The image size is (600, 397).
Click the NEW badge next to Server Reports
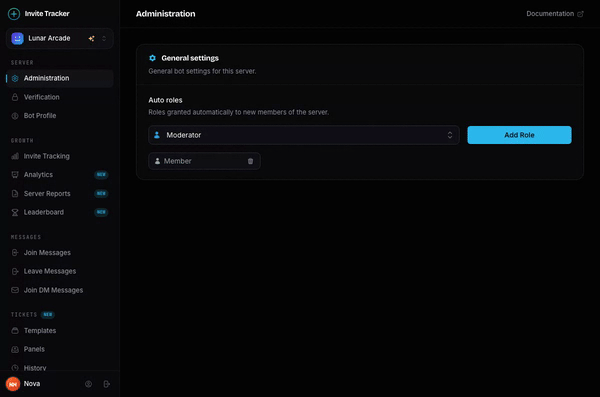101,194
